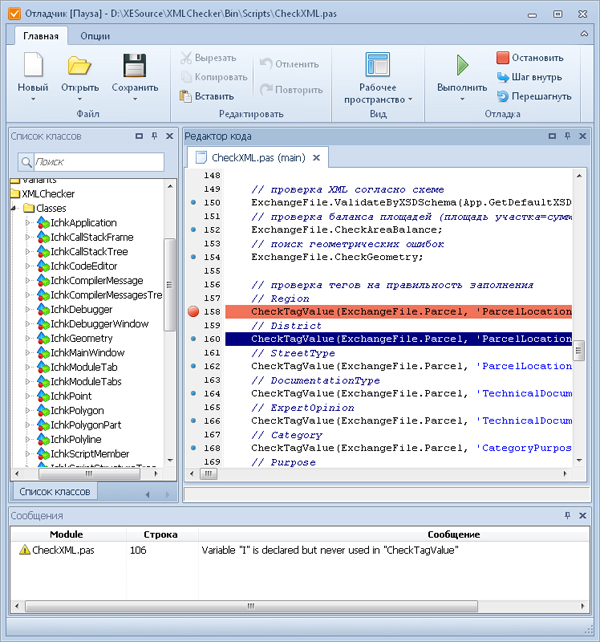Viewport: 600px width, 642px height.
Task: Close the CheckXML.pas editor tab
Action: tap(317, 158)
